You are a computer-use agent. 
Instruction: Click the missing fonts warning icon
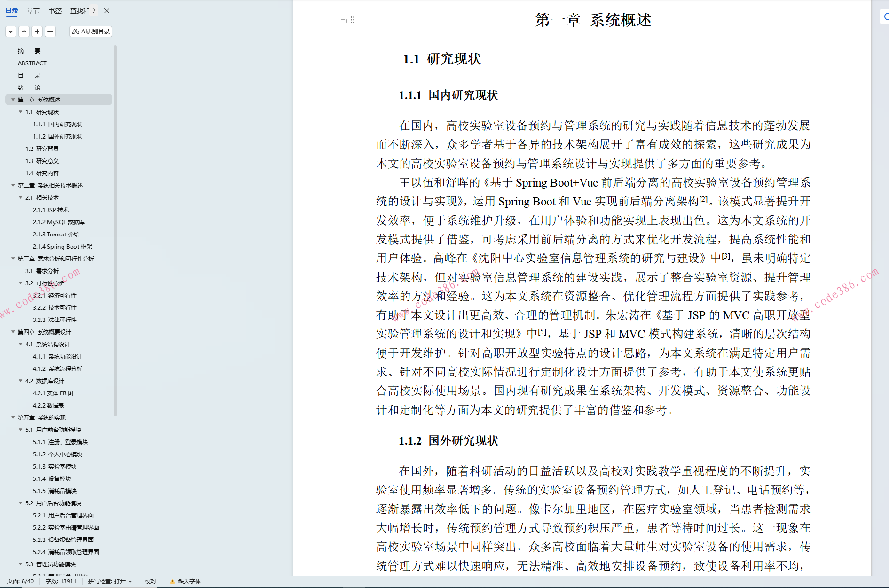172,581
